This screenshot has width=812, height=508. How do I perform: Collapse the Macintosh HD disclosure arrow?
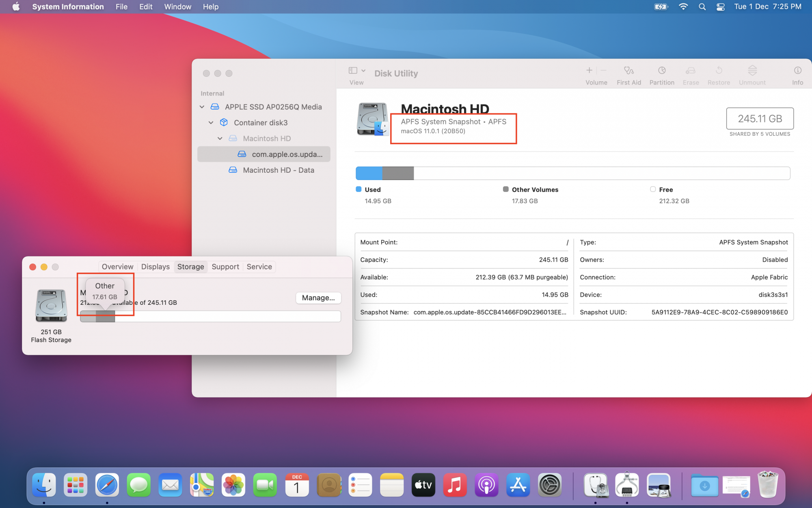click(x=220, y=139)
